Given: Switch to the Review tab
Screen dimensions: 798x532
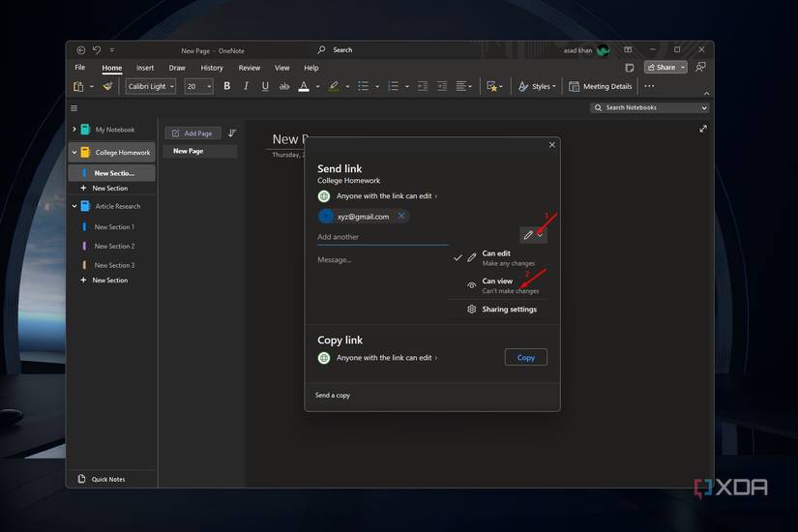Looking at the screenshot, I should pos(250,68).
